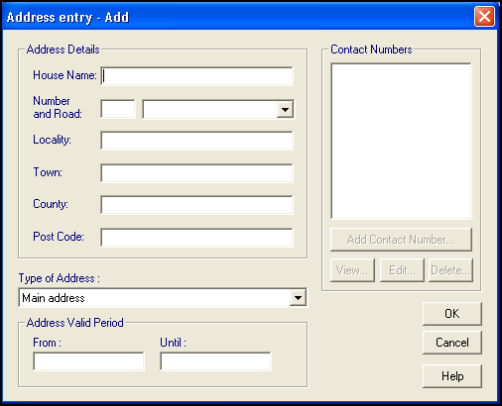This screenshot has width=502, height=406.
Task: Close the Address entry dialog
Action: [484, 16]
